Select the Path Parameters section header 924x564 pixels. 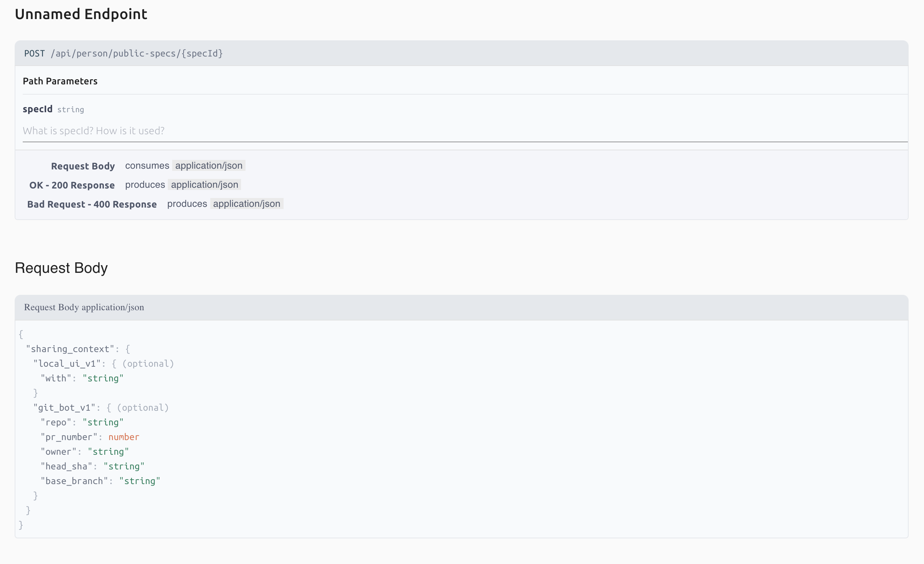(x=60, y=81)
